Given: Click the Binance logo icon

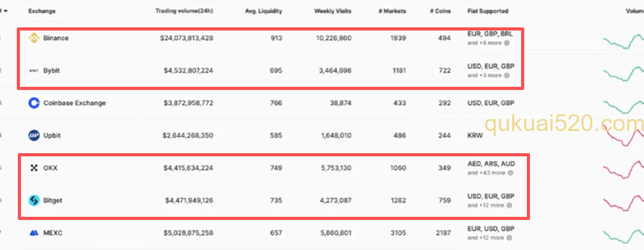Looking at the screenshot, I should pyautogui.click(x=34, y=38).
